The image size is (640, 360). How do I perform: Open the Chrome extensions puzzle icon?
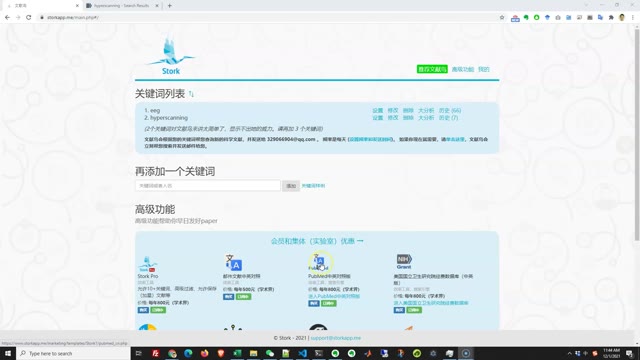(611, 18)
